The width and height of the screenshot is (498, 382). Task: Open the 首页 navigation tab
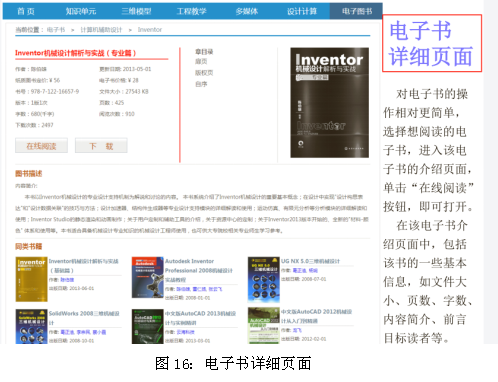[26, 11]
